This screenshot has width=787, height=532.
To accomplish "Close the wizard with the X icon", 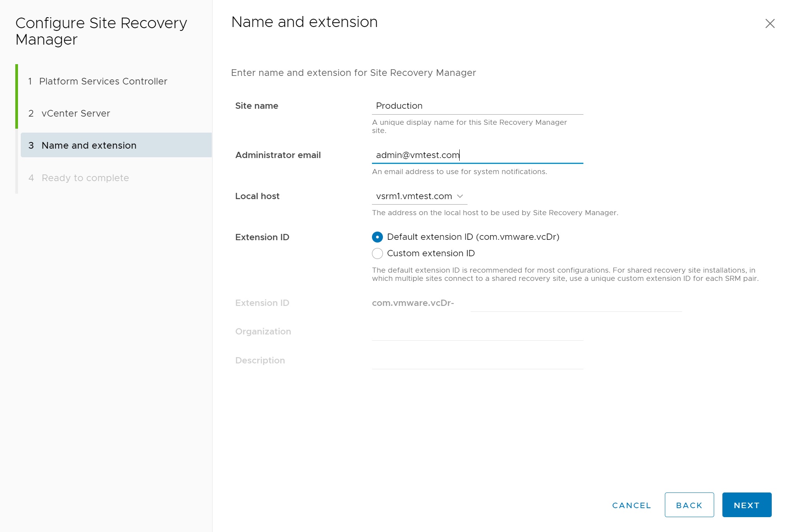I will [770, 23].
